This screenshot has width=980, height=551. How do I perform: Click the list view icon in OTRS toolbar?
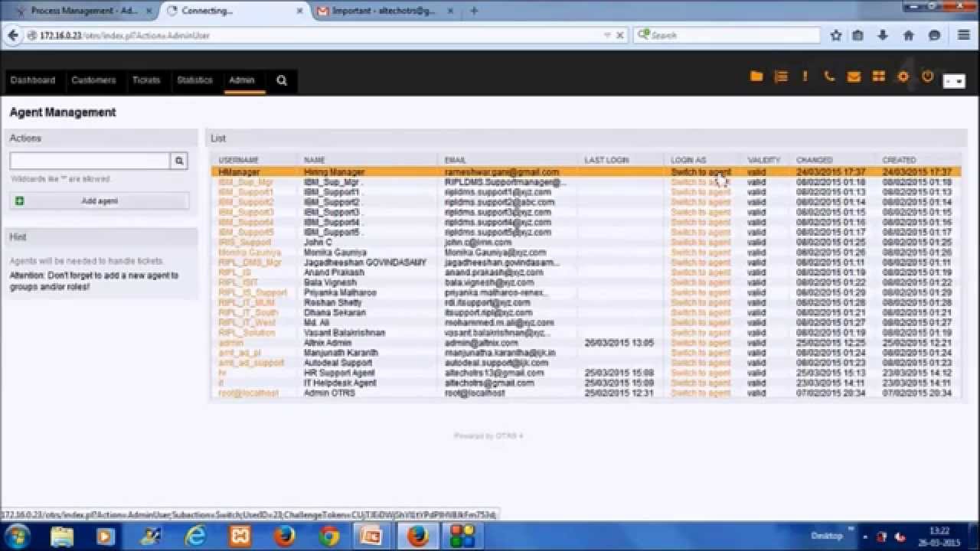[781, 77]
